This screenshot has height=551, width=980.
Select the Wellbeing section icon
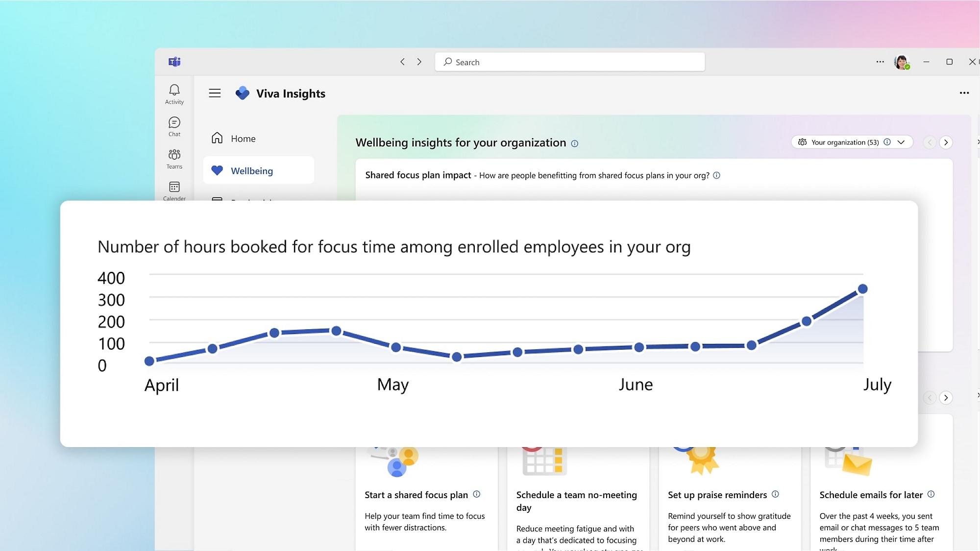pyautogui.click(x=217, y=170)
